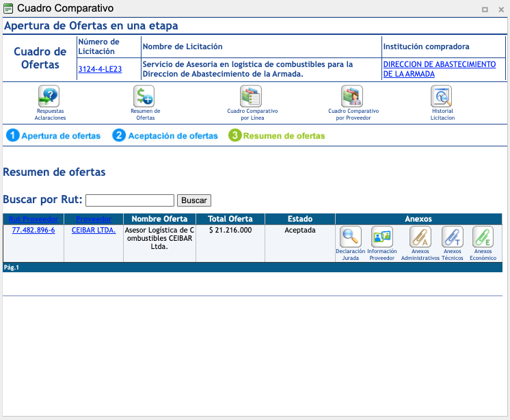Open Cuadro Comparativo por Proveedor
The width and height of the screenshot is (510, 420).
point(352,96)
